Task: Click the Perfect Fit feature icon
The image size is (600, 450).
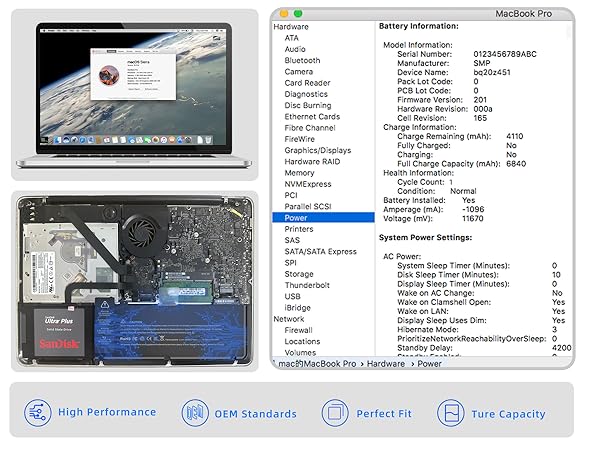Action: [x=335, y=413]
